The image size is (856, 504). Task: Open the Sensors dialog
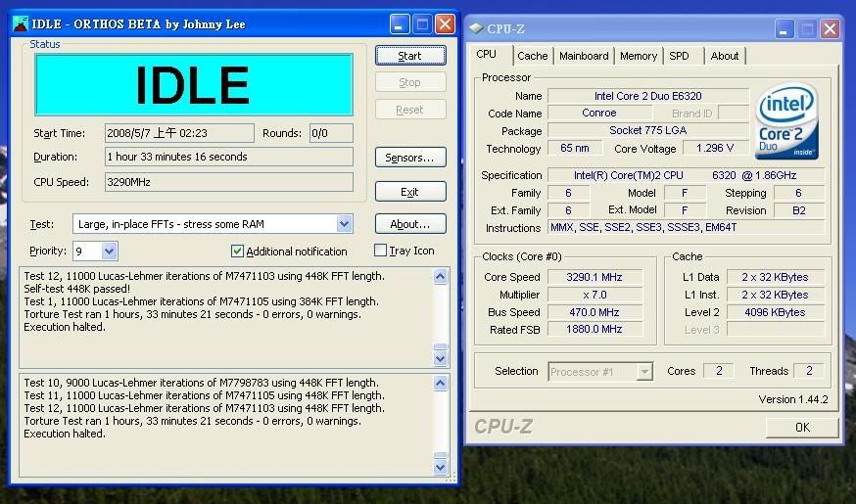coord(410,158)
